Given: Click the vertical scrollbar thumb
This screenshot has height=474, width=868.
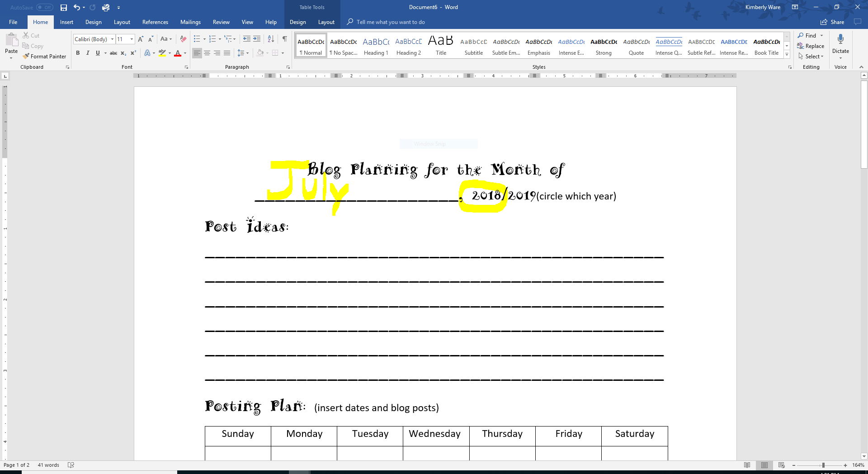Looking at the screenshot, I should pyautogui.click(x=864, y=124).
